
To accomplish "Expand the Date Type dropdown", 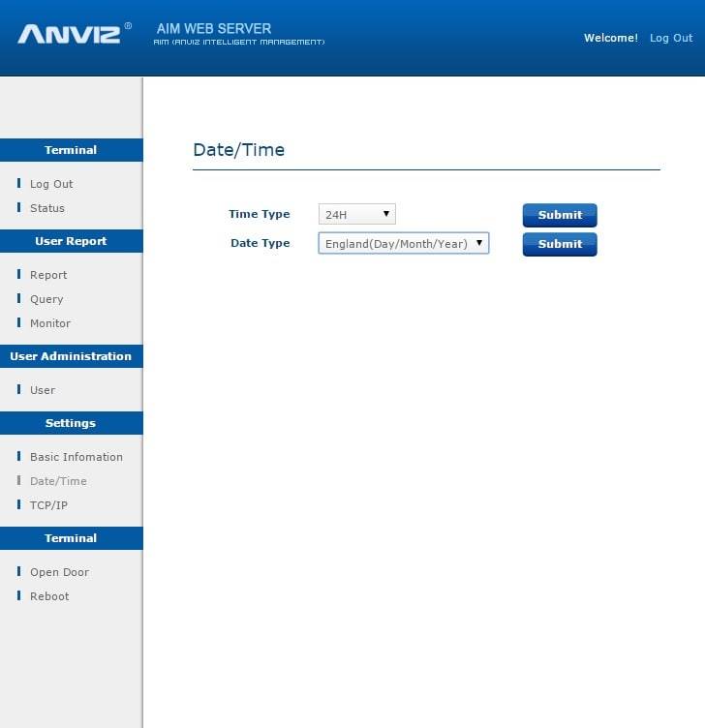I will pyautogui.click(x=403, y=244).
